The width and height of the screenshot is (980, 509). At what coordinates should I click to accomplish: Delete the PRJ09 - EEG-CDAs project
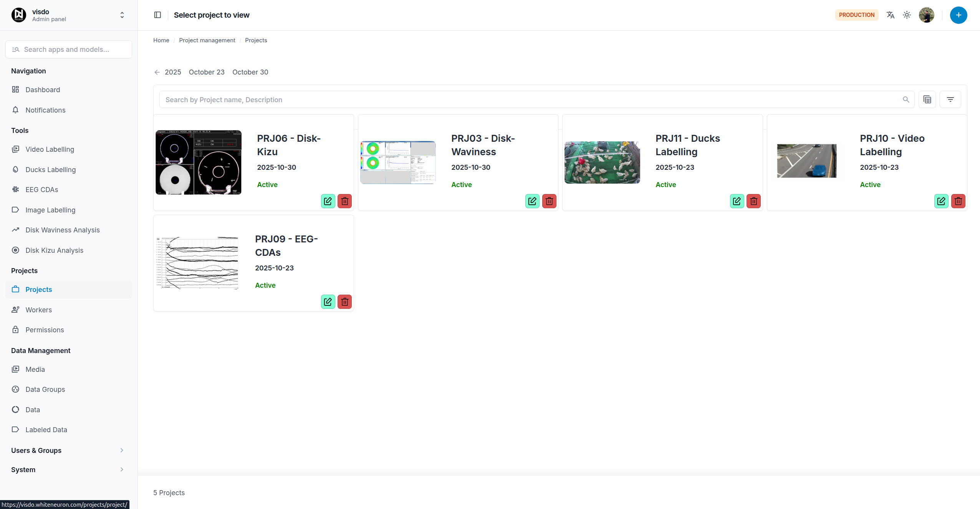[344, 302]
